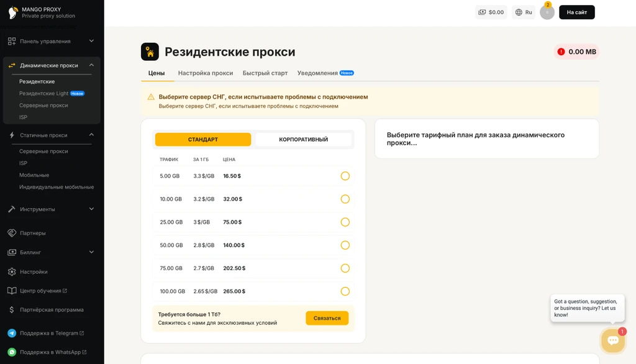Open the Партнеры link
This screenshot has width=636, height=364.
pos(33,233)
